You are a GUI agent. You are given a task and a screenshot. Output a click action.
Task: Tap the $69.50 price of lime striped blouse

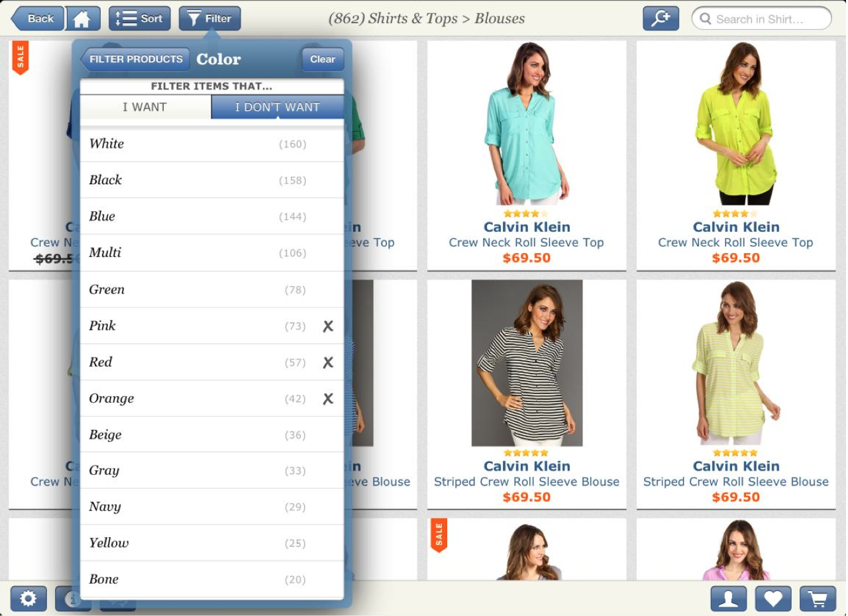point(736,497)
